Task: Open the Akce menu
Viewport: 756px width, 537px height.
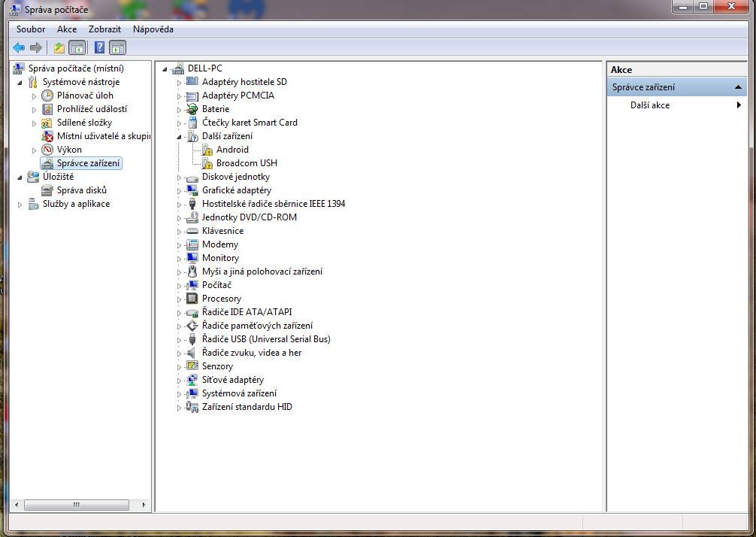Action: pos(67,29)
